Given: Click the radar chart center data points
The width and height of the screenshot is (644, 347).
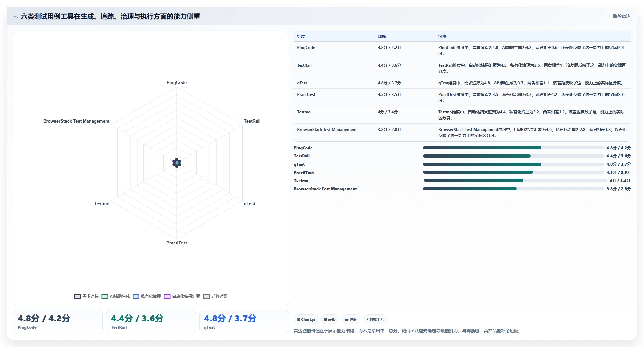Looking at the screenshot, I should coord(177,163).
